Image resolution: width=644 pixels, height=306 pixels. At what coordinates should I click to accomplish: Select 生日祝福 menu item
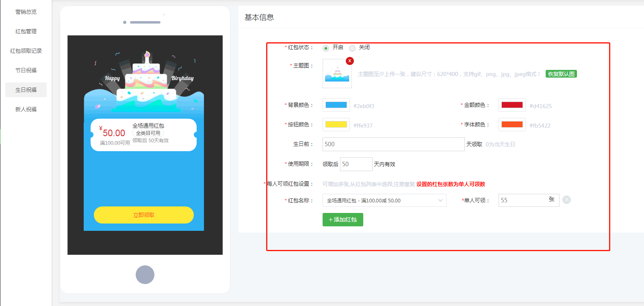coord(26,90)
